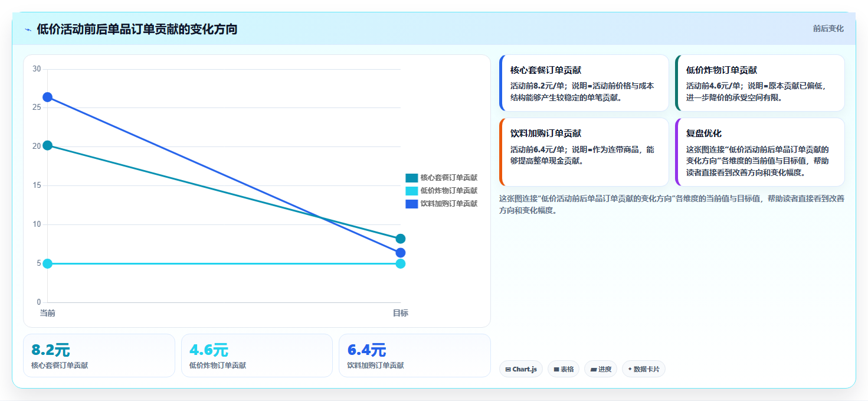Viewport: 868px width, 401px height.
Task: Click the lightning icon beside the header title
Action: click(28, 29)
